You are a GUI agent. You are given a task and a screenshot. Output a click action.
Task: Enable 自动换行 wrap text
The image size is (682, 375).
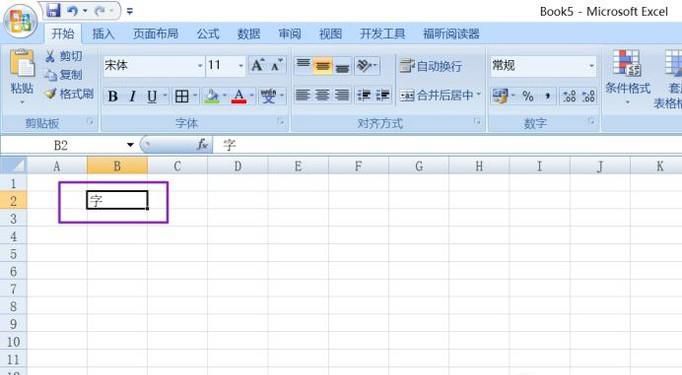point(431,66)
